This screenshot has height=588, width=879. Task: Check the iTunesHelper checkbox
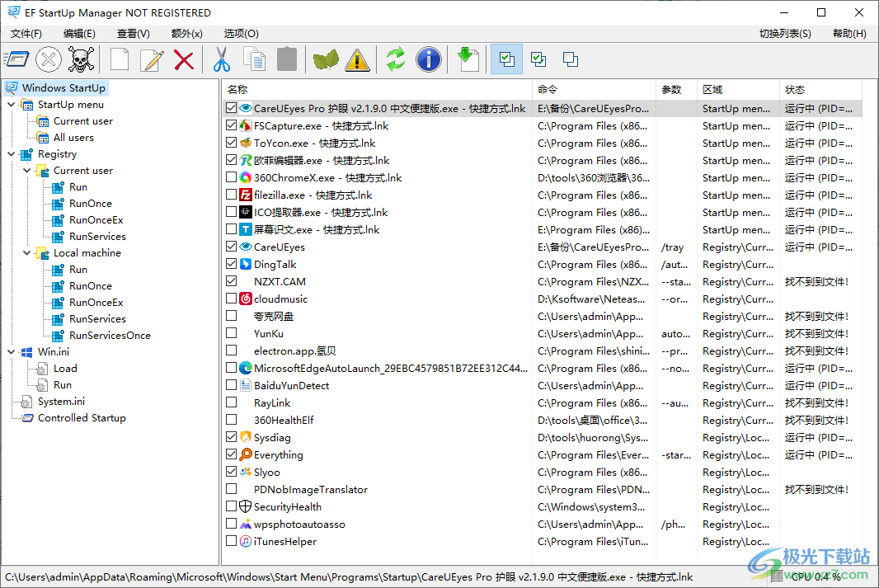click(x=231, y=542)
